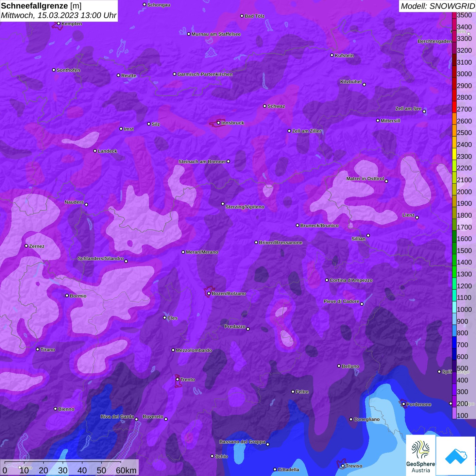The height and width of the screenshot is (476, 476).
Task: Click the Kitzbühel marker dot
Action: click(x=364, y=85)
